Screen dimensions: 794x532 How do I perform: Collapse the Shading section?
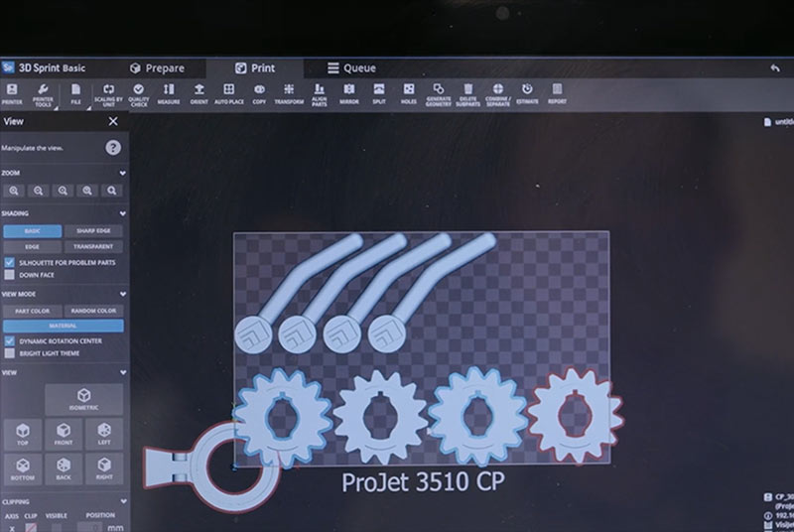point(122,213)
